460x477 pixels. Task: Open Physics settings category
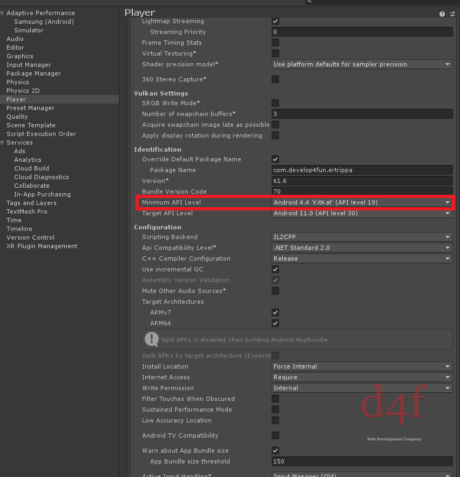pos(18,82)
